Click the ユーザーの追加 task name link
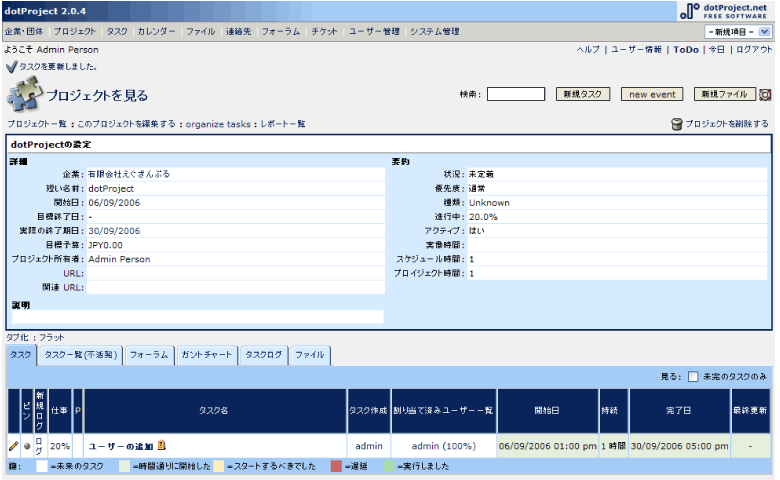The width and height of the screenshot is (780, 480). pyautogui.click(x=121, y=446)
